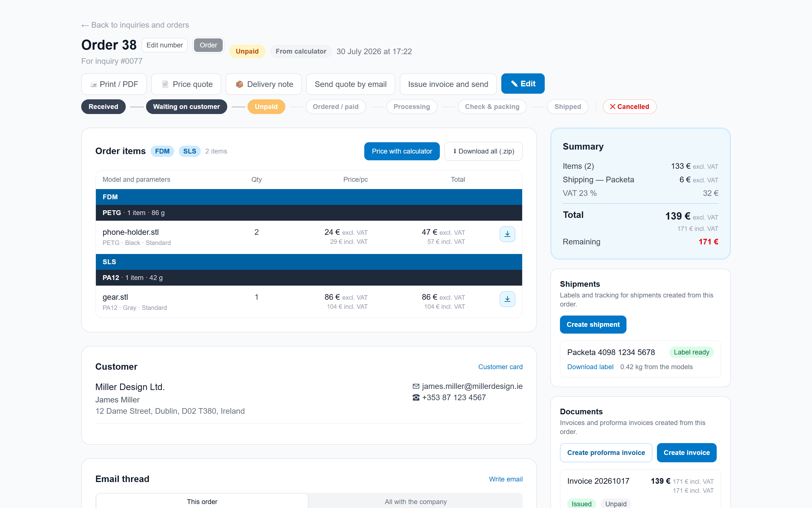Open the Customer card
Screen dimensions: 812x508
pyautogui.click(x=500, y=367)
